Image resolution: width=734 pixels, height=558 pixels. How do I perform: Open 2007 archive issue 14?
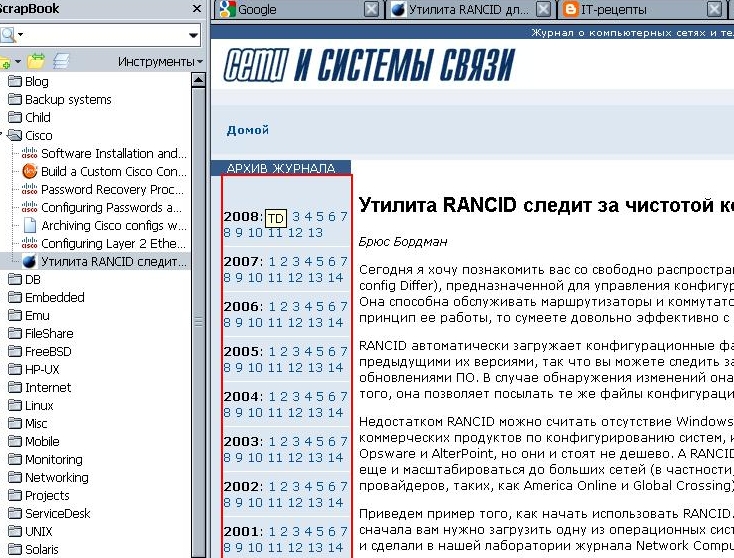[x=336, y=277]
